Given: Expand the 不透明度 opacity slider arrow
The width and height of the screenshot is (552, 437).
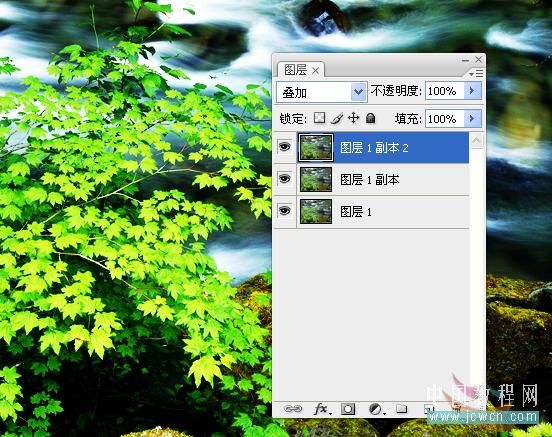Looking at the screenshot, I should click(x=472, y=91).
